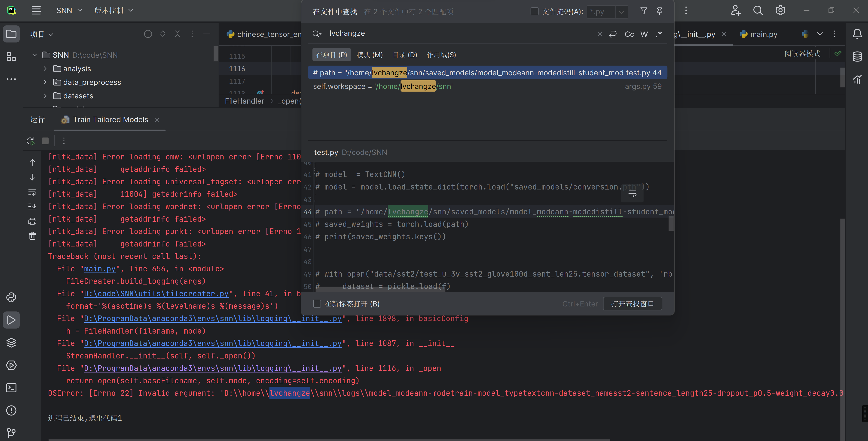The image size is (868, 441).
Task: Check the open in new tab option
Action: point(317,304)
